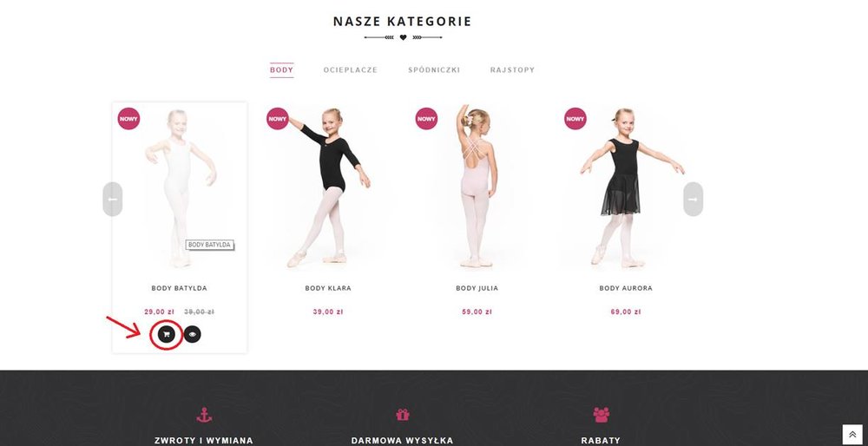Add Body Batylda to the cart
Screen dimensions: 868x446
click(167, 334)
